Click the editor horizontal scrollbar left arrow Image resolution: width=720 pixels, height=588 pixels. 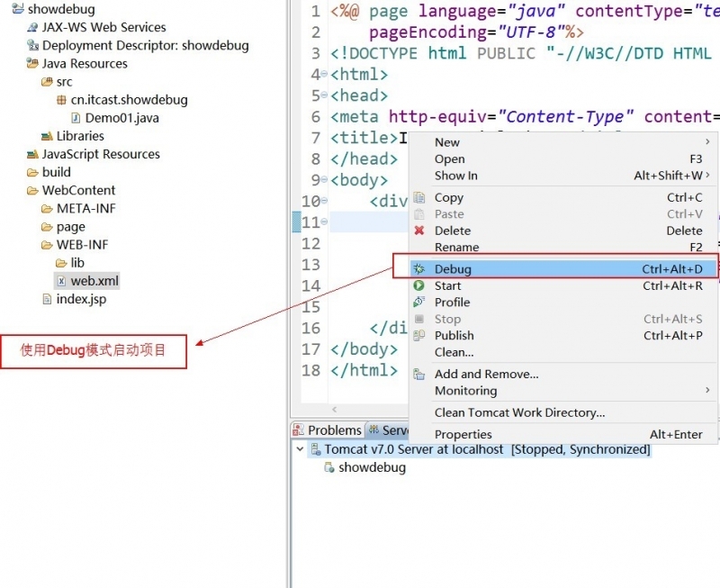click(336, 410)
